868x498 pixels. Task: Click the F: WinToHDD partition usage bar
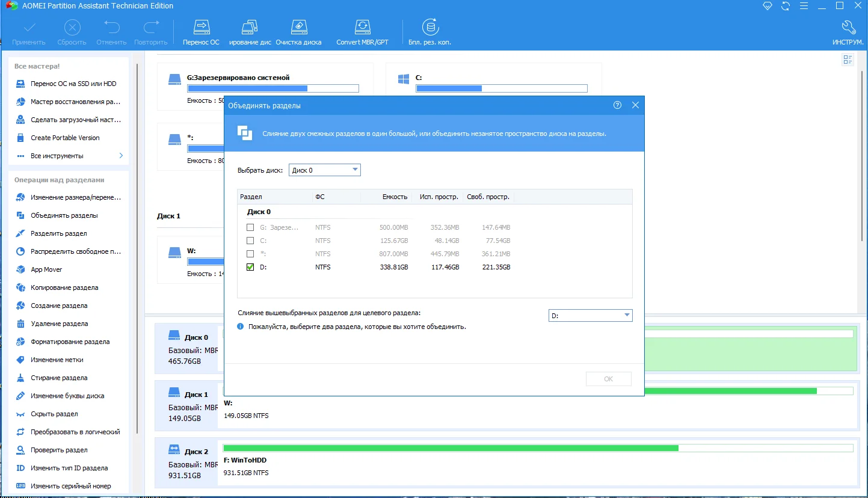(x=538, y=448)
